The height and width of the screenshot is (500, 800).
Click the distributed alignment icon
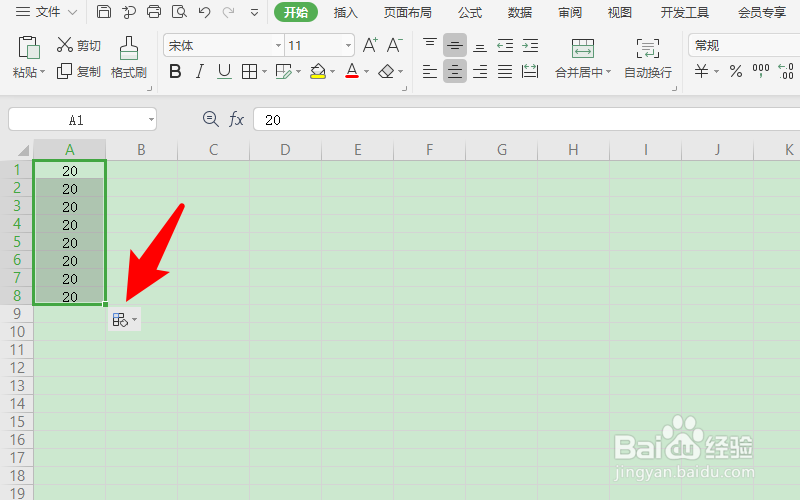click(530, 71)
